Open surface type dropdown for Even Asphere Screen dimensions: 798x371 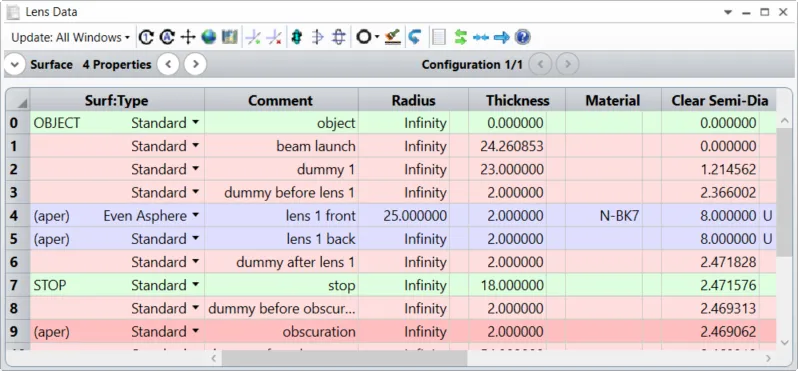click(195, 216)
